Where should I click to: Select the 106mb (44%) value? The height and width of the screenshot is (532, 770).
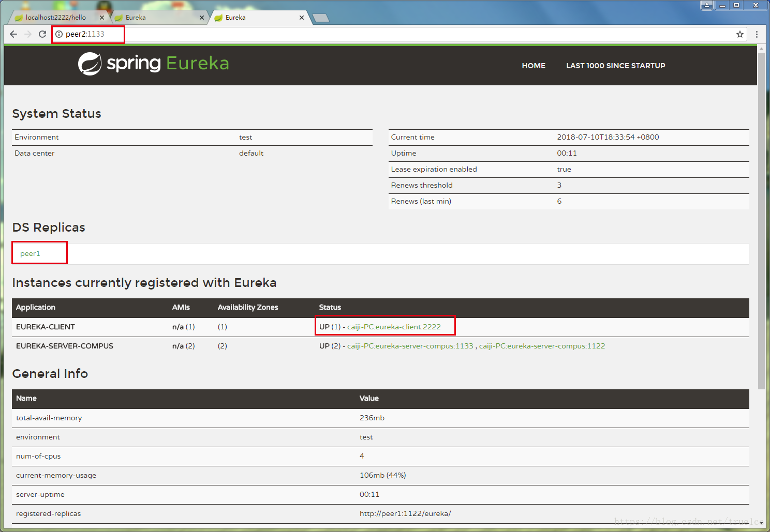pos(383,475)
